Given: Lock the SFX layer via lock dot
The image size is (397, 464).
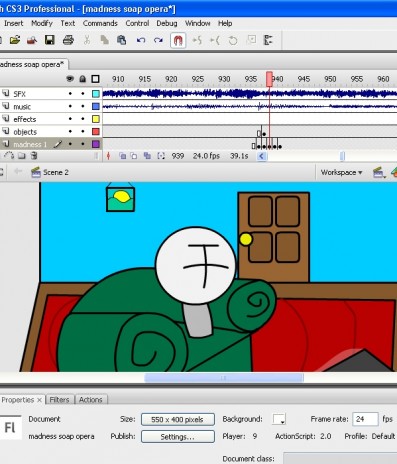Looking at the screenshot, I should click(83, 94).
